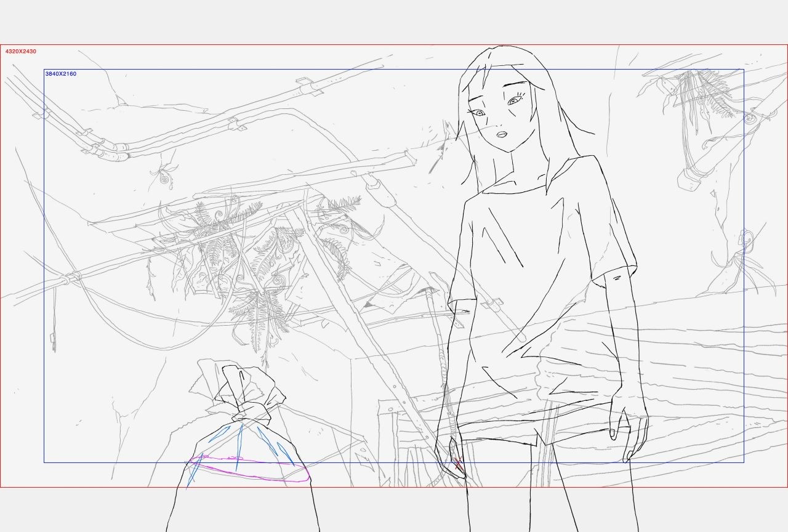This screenshot has width=788, height=532.
Task: Click the girl's eye nearest her hair
Action: pyautogui.click(x=477, y=112)
